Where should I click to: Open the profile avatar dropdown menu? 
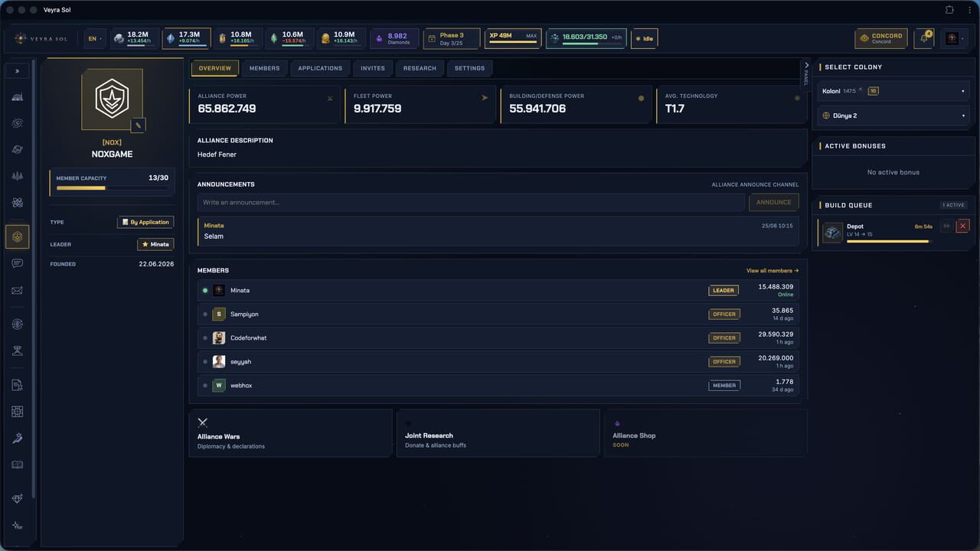955,38
